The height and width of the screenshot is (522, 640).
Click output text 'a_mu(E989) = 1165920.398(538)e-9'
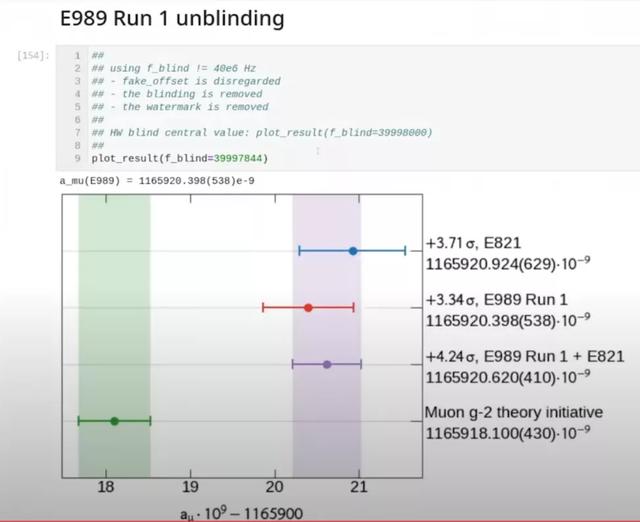point(157,180)
